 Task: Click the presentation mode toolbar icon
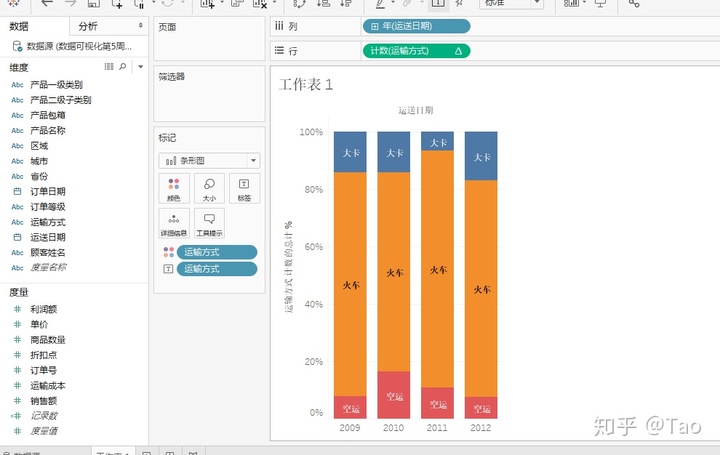pyautogui.click(x=600, y=3)
